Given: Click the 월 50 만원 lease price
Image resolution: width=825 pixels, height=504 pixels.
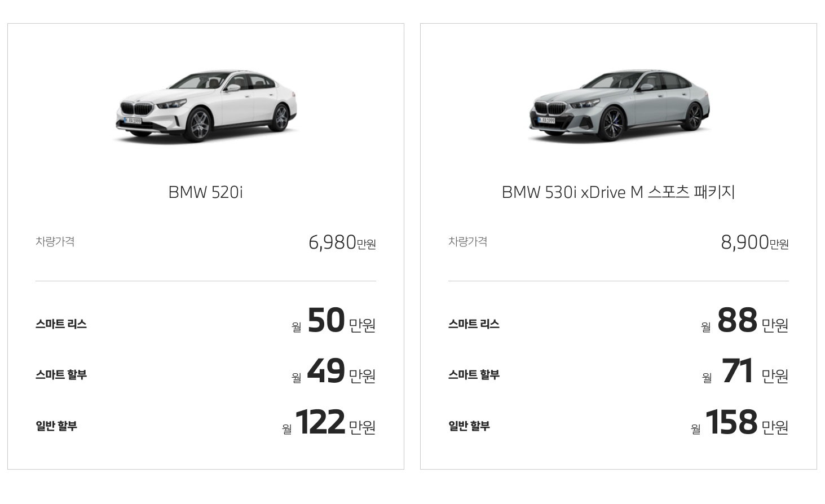Looking at the screenshot, I should [x=334, y=321].
